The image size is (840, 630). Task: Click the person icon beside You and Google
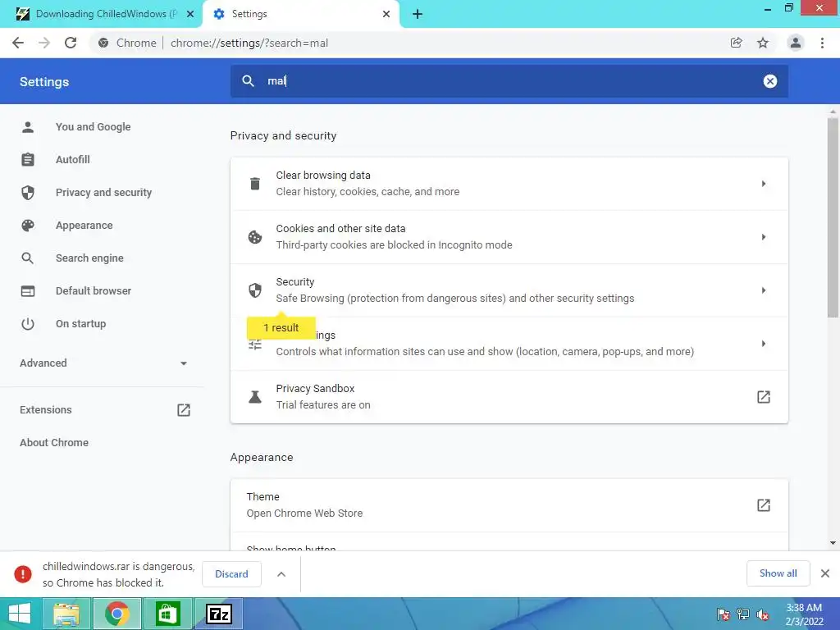pos(28,127)
